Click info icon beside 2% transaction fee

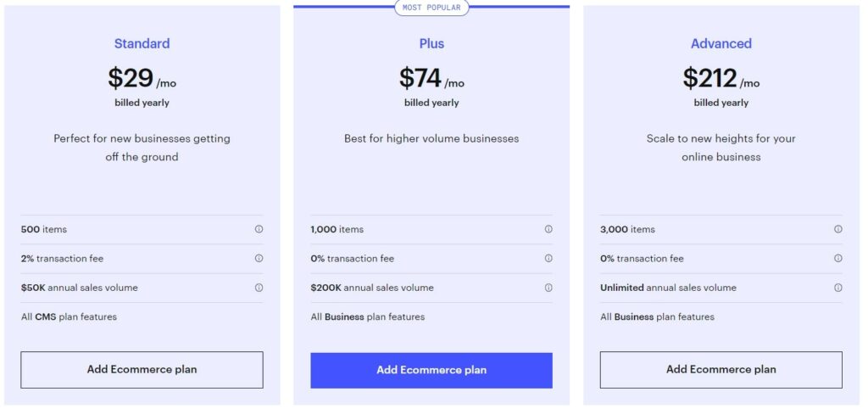259,258
